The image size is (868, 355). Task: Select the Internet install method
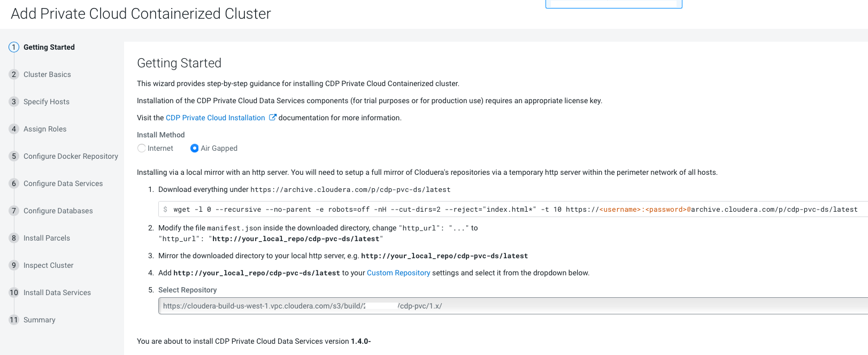[x=142, y=148]
